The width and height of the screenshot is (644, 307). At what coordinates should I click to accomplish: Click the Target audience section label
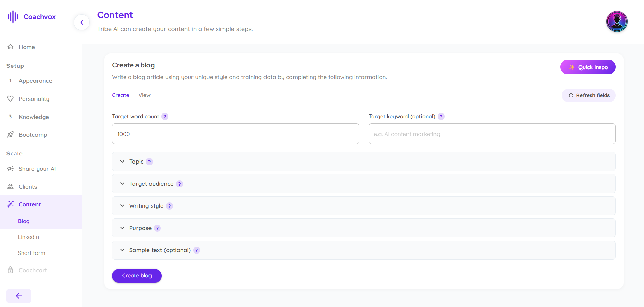151,184
